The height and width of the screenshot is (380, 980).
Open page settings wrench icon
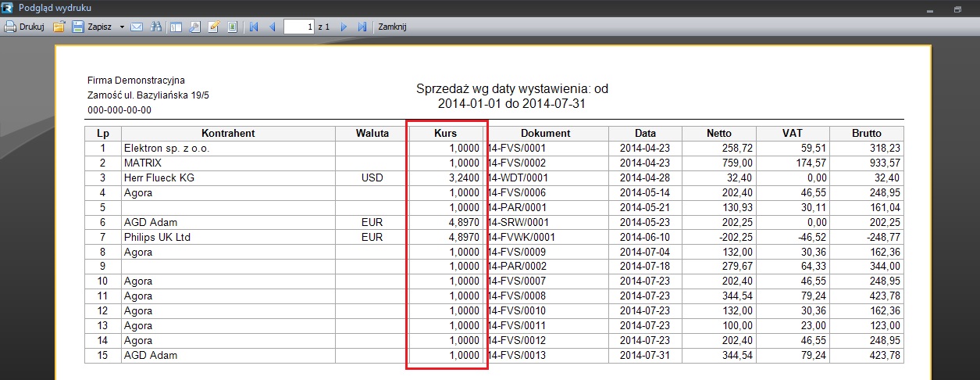194,27
